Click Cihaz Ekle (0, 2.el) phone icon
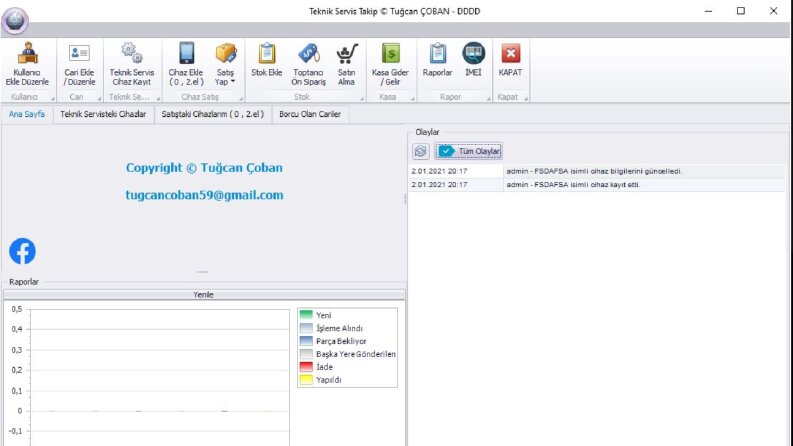Screen dimensions: 793x446 (x=186, y=53)
